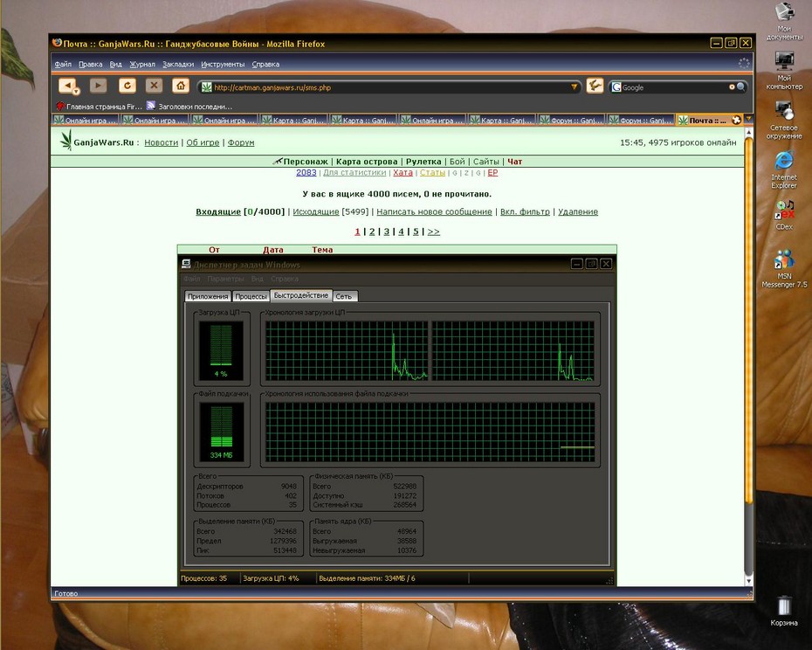The width and height of the screenshot is (812, 650).
Task: Click the Forward navigation button
Action: pos(98,85)
